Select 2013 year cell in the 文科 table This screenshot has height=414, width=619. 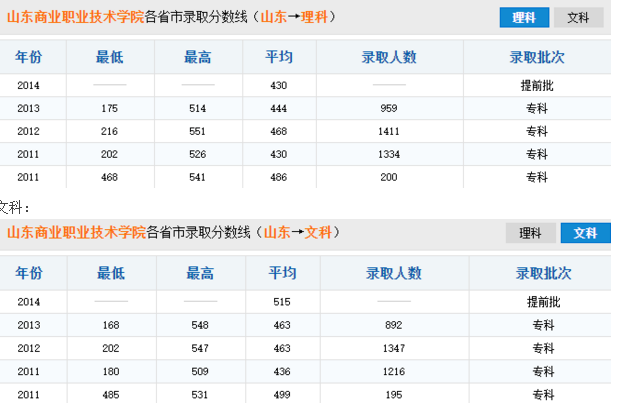pyautogui.click(x=29, y=325)
